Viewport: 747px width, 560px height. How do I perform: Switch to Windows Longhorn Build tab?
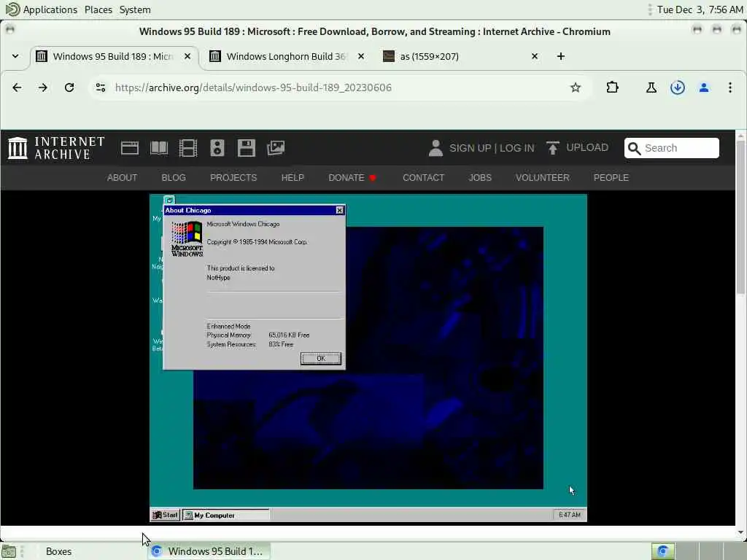pyautogui.click(x=286, y=56)
